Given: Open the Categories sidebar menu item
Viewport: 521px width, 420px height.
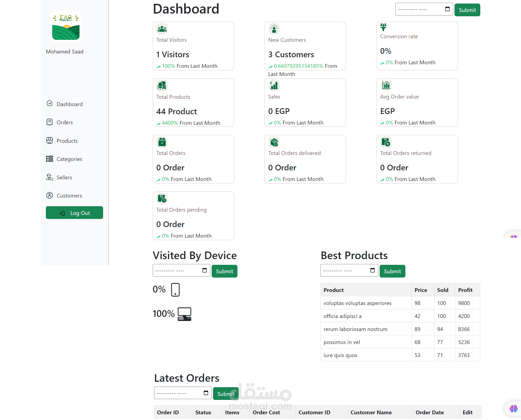Looking at the screenshot, I should pos(69,159).
